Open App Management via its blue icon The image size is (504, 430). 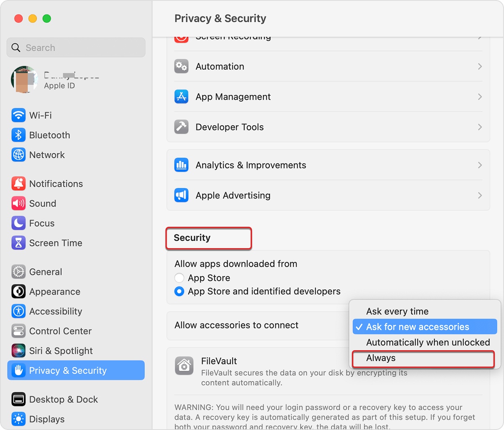181,97
